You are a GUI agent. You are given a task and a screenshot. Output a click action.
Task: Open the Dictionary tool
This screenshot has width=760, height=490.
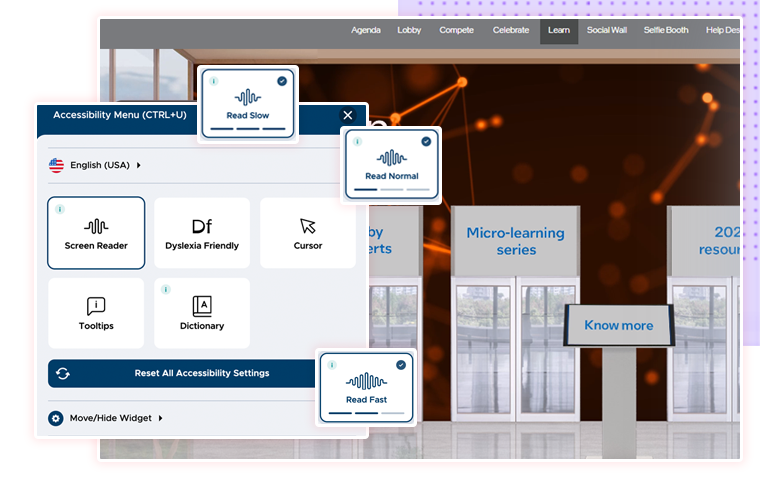(x=202, y=313)
